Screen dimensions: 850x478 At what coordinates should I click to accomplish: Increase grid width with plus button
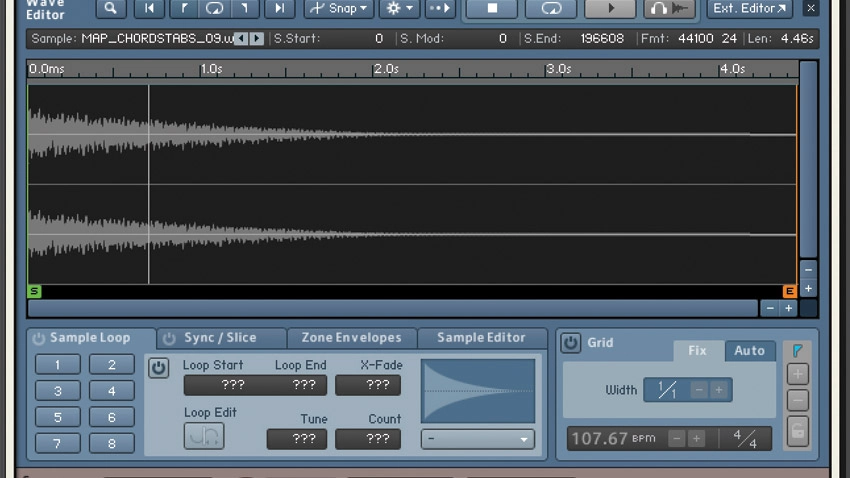pos(719,390)
